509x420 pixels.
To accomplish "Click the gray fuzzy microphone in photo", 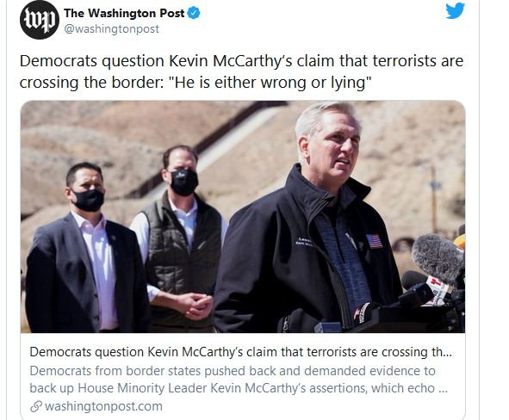I will pyautogui.click(x=438, y=259).
